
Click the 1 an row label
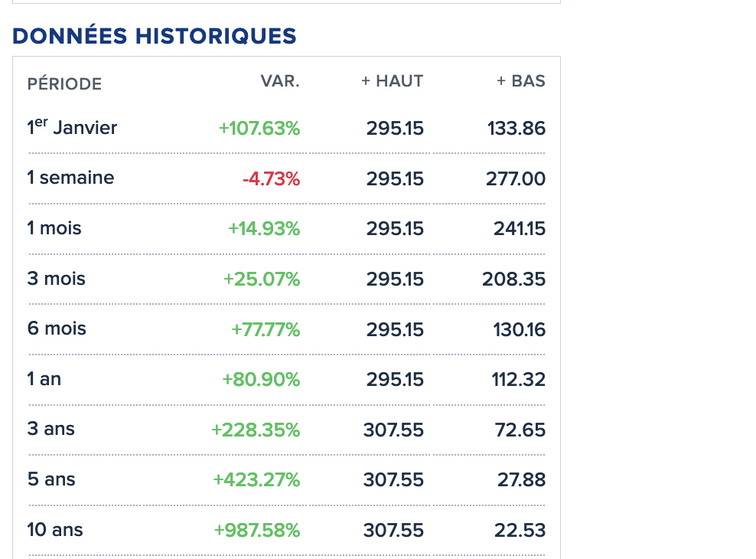[x=44, y=379]
